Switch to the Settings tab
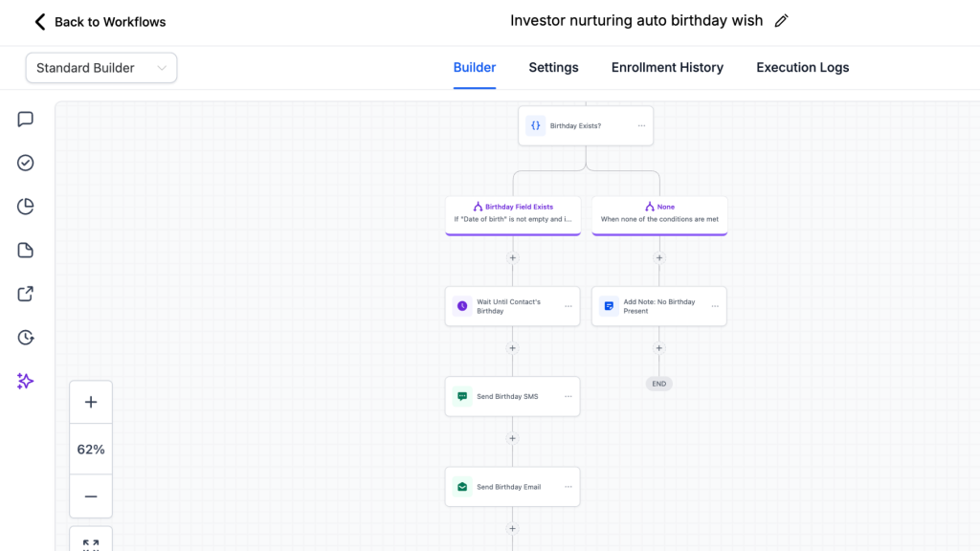 pyautogui.click(x=553, y=68)
